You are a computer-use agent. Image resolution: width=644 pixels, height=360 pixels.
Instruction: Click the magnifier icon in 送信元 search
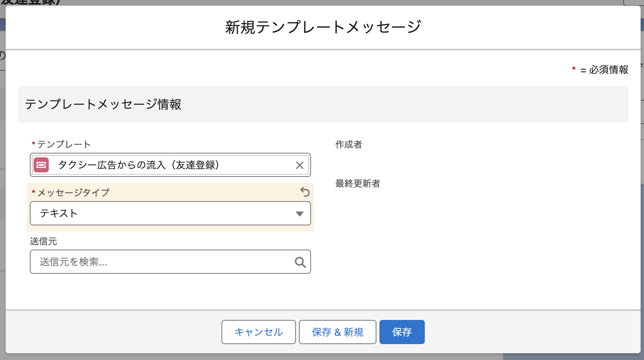300,262
